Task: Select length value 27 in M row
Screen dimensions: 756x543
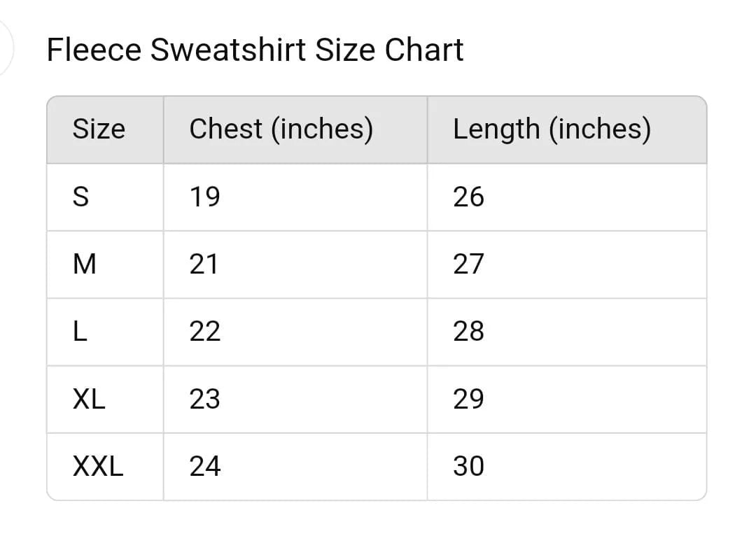Action: coord(468,265)
